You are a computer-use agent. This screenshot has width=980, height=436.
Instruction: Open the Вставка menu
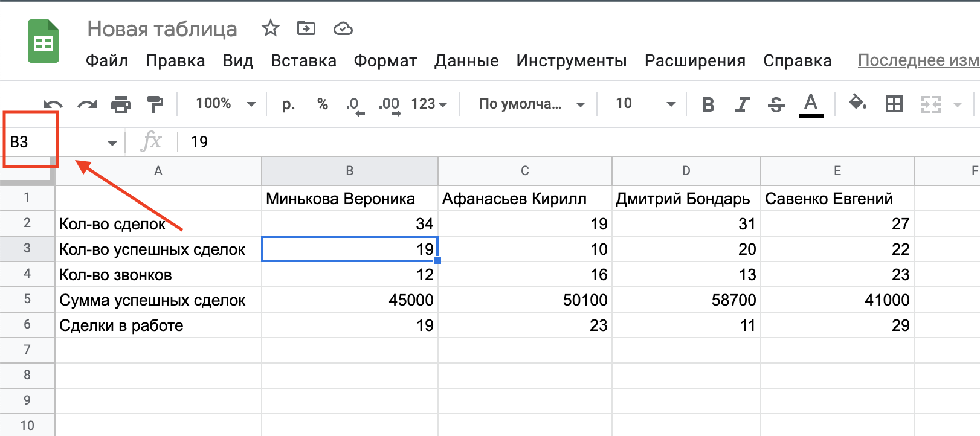coord(303,61)
